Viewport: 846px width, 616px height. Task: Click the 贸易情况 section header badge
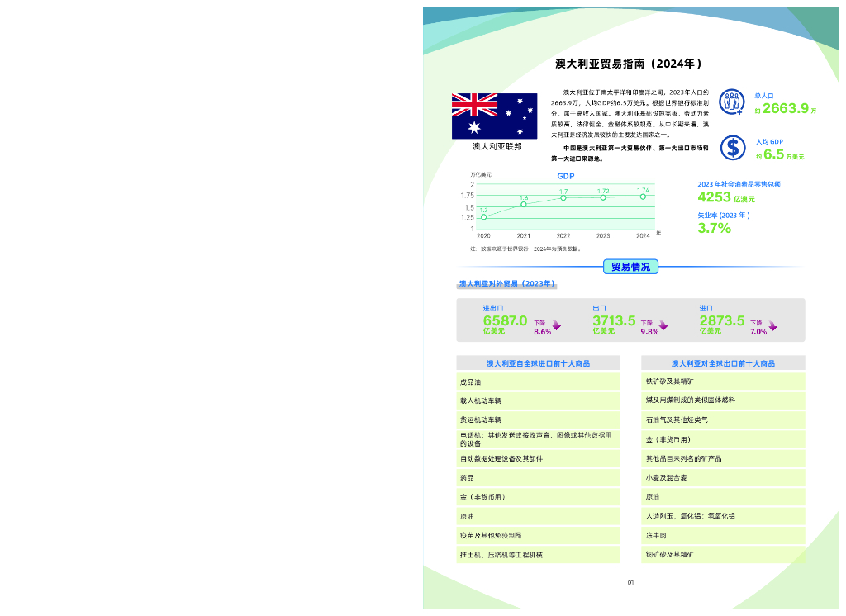point(630,267)
